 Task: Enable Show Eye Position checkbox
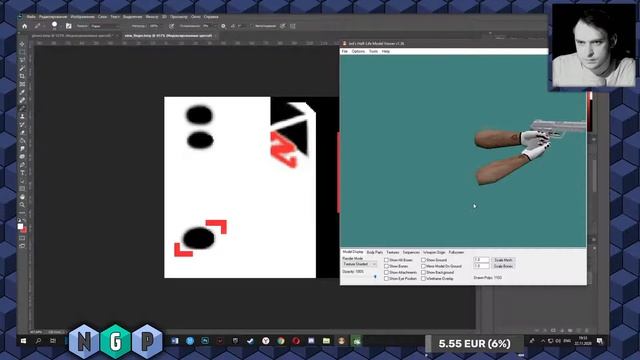pyautogui.click(x=386, y=278)
